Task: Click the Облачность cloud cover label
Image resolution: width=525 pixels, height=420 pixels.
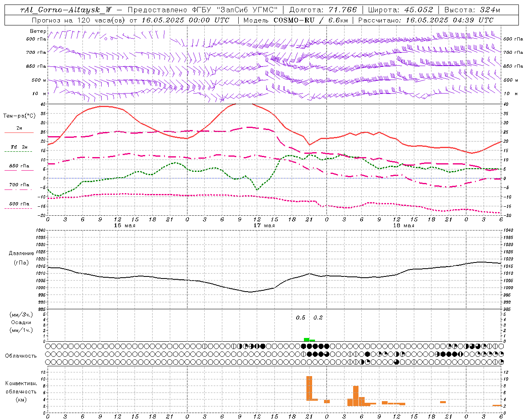Action: coord(21,356)
